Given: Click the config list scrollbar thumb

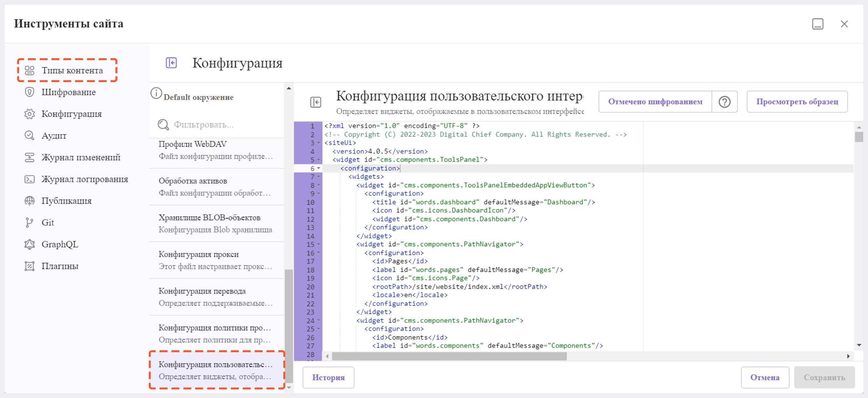Looking at the screenshot, I should pyautogui.click(x=288, y=326).
